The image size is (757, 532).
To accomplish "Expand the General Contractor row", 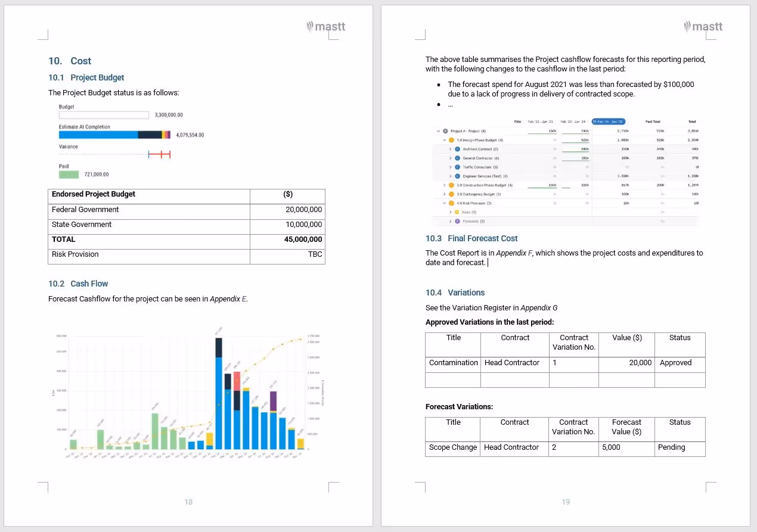I will coord(450,158).
